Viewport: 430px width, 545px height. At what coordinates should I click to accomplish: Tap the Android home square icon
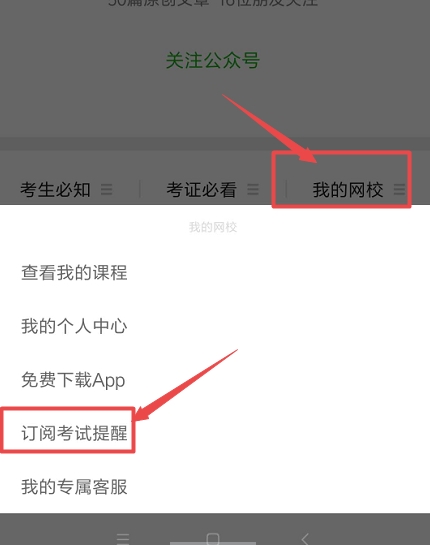click(213, 538)
